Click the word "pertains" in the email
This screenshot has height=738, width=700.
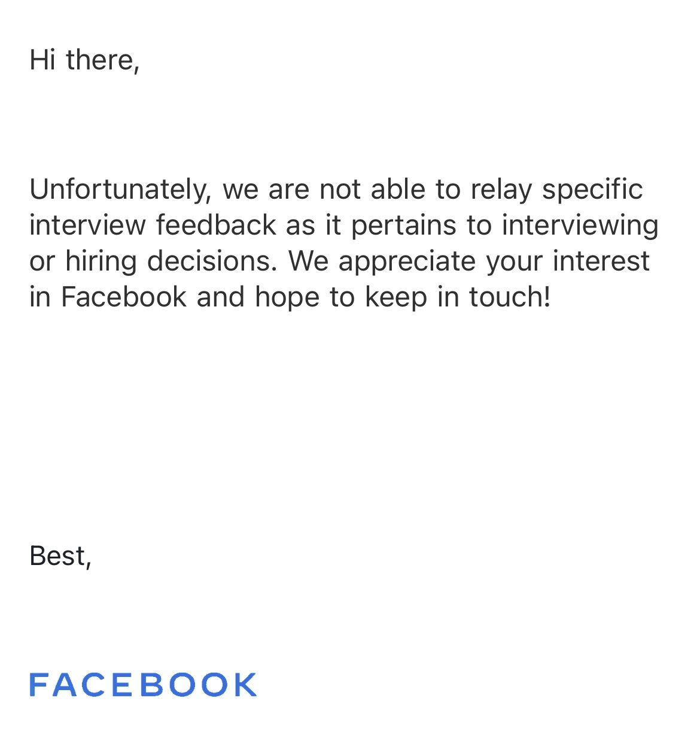[403, 226]
